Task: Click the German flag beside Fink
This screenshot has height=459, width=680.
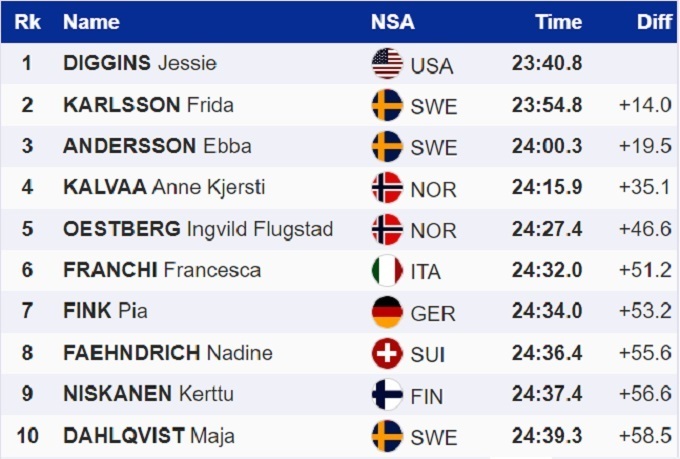Action: pos(386,312)
